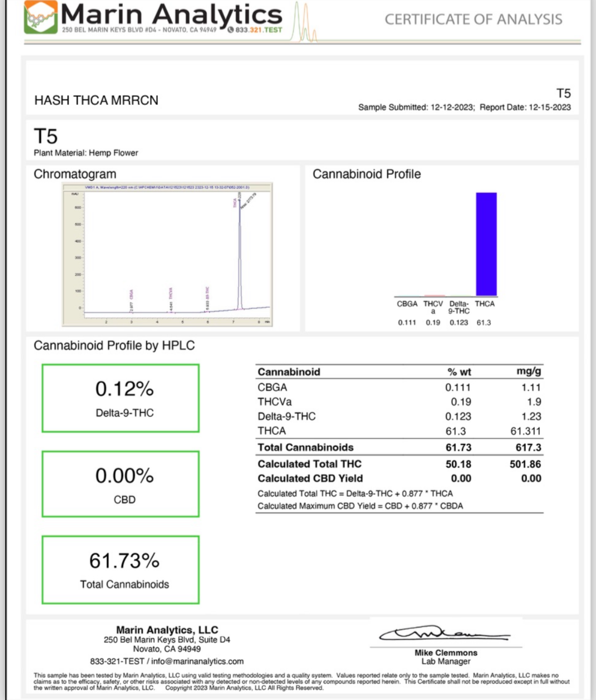Click the % wt column header

[x=458, y=372]
